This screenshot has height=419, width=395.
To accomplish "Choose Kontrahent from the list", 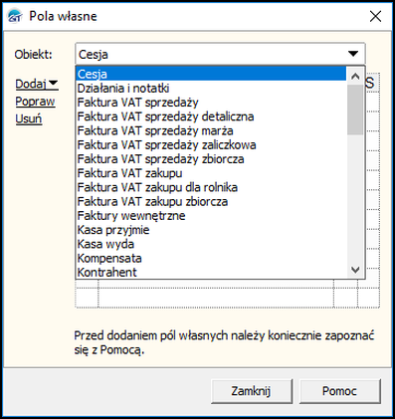I will click(211, 272).
